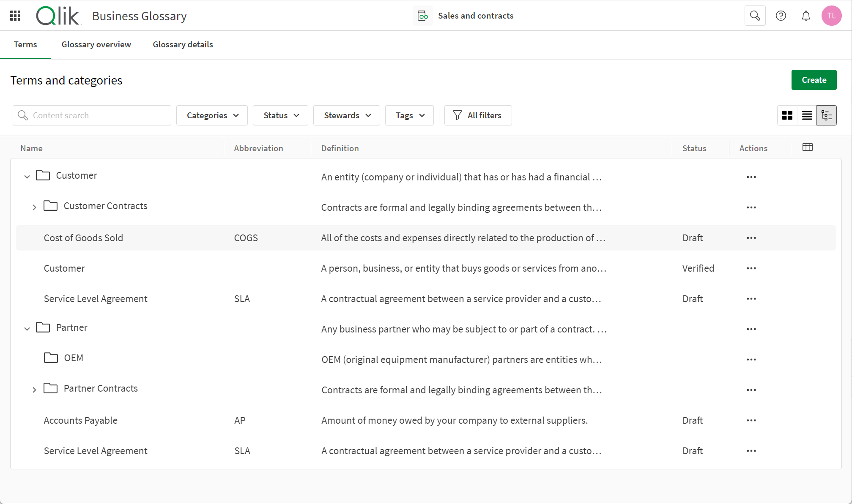Expand the Customer Contracts category
Image resolution: width=852 pixels, height=504 pixels.
35,207
